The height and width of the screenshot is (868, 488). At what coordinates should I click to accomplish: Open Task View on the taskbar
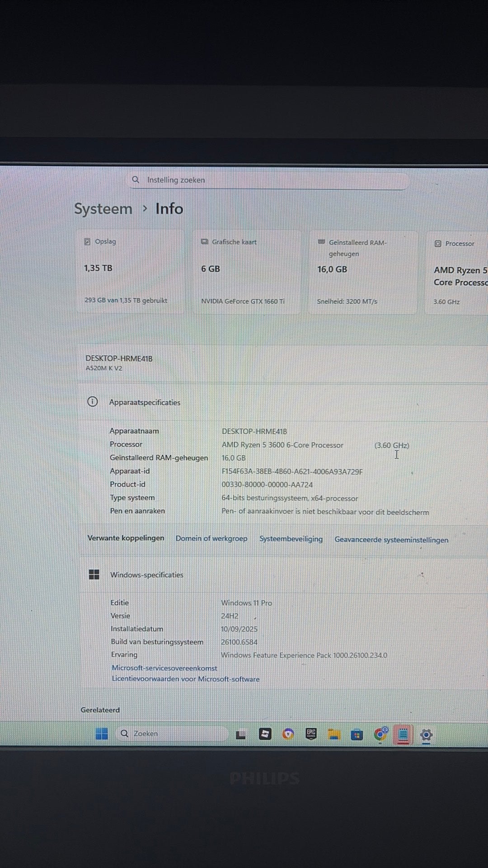click(x=241, y=735)
